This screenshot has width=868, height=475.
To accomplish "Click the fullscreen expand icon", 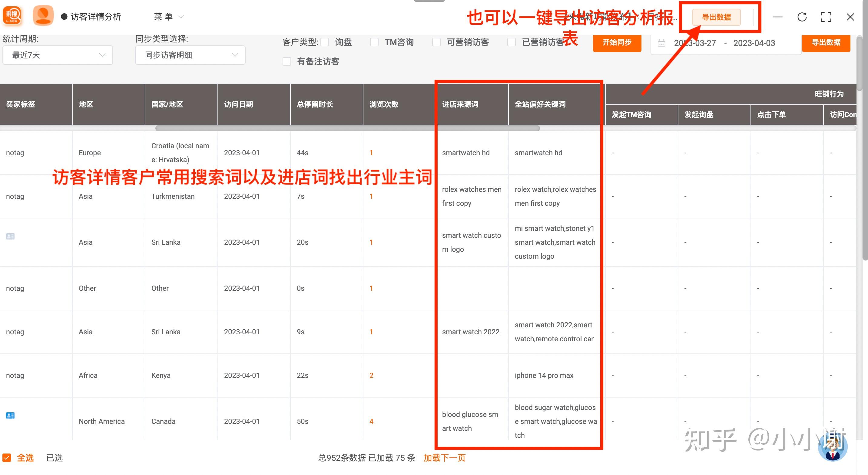I will coord(826,17).
